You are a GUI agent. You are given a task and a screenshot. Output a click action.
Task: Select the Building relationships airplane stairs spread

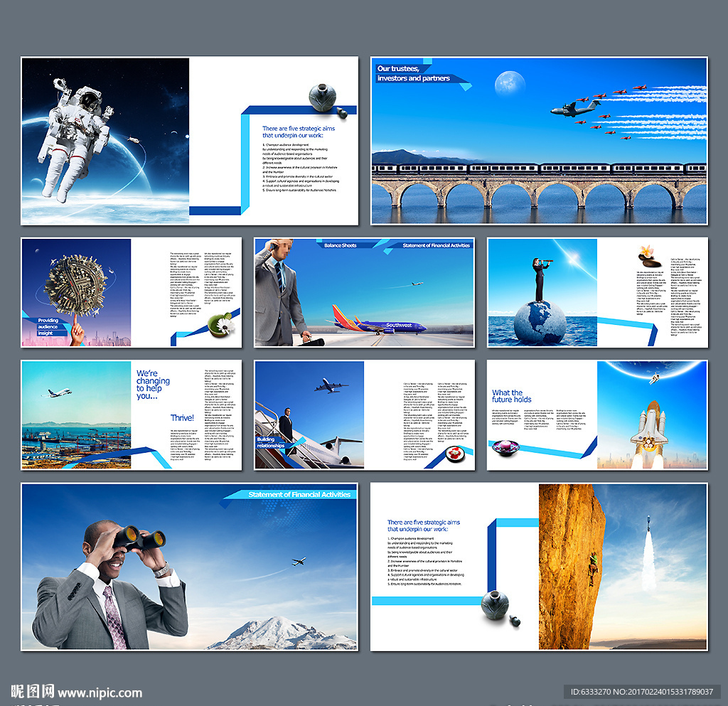point(365,415)
